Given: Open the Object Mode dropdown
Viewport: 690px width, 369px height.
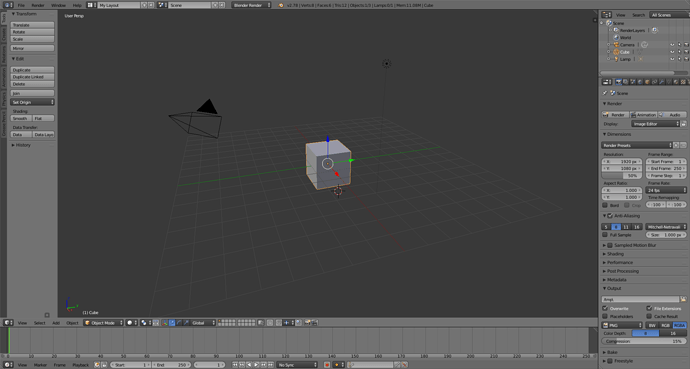Looking at the screenshot, I should coord(103,322).
